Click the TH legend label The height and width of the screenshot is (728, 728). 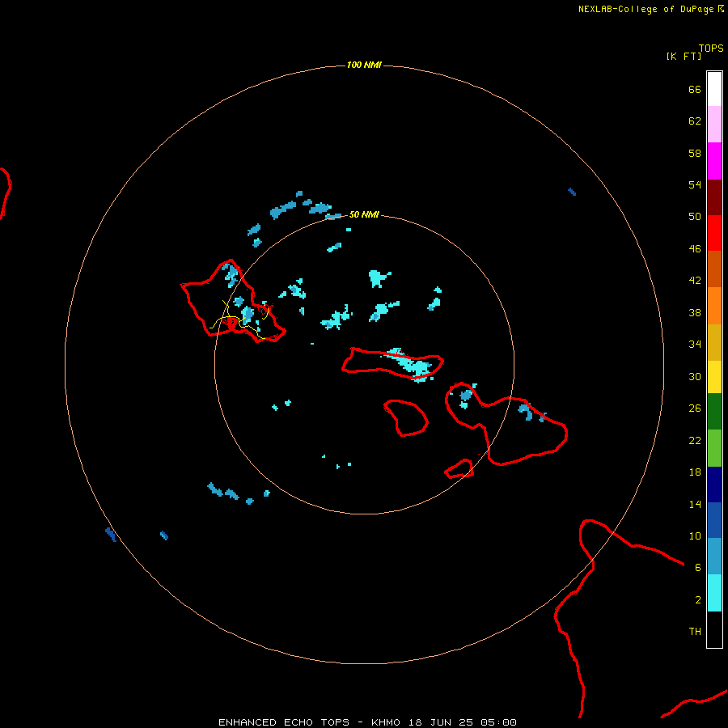[x=695, y=632]
